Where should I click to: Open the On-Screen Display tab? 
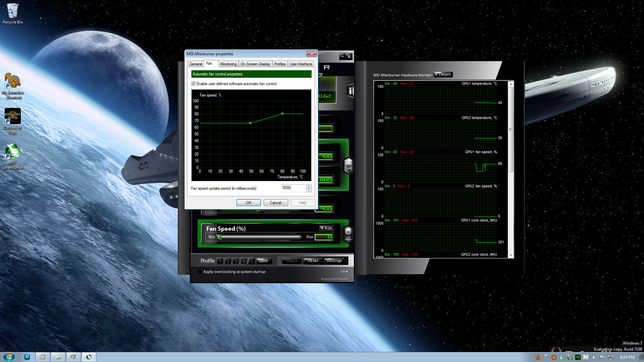(x=255, y=64)
